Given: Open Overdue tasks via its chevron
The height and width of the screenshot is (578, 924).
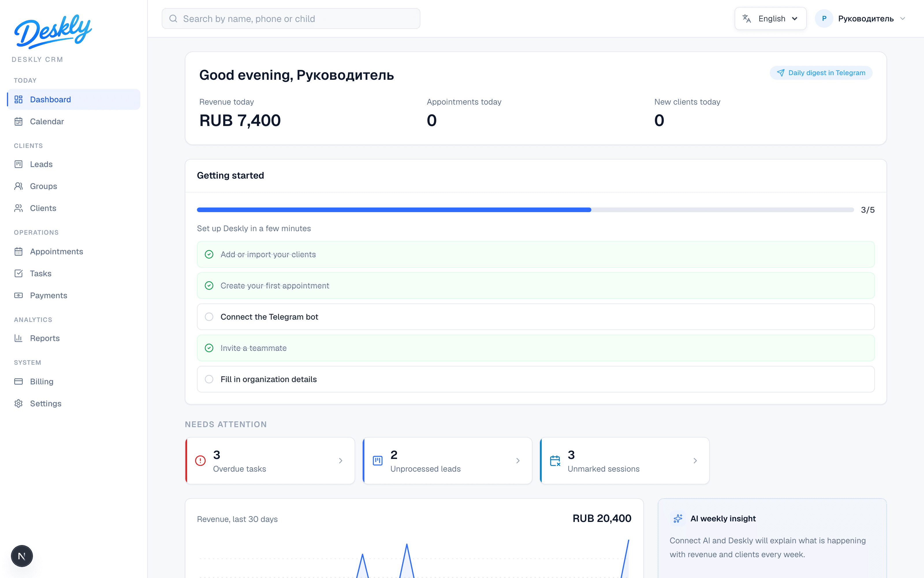Looking at the screenshot, I should coord(341,461).
